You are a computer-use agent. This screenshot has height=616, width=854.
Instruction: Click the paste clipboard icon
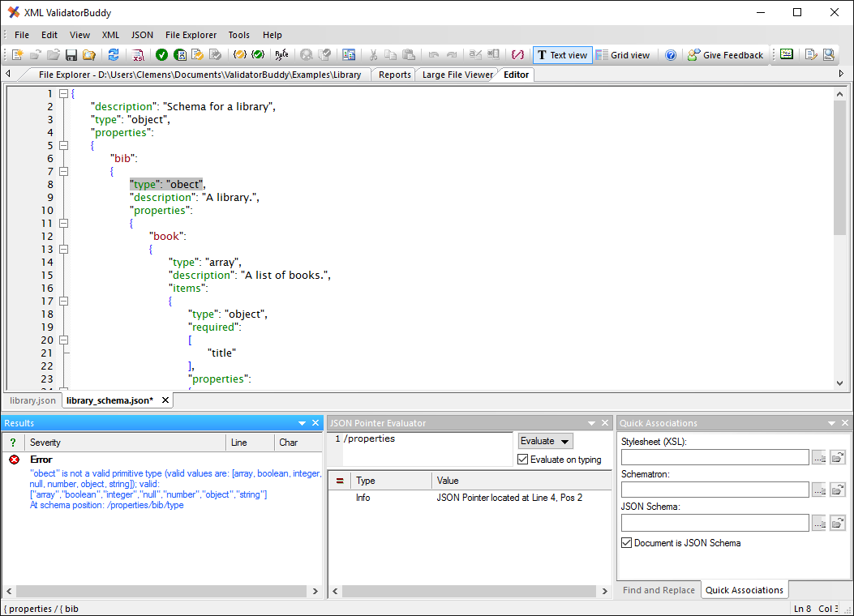coord(409,54)
